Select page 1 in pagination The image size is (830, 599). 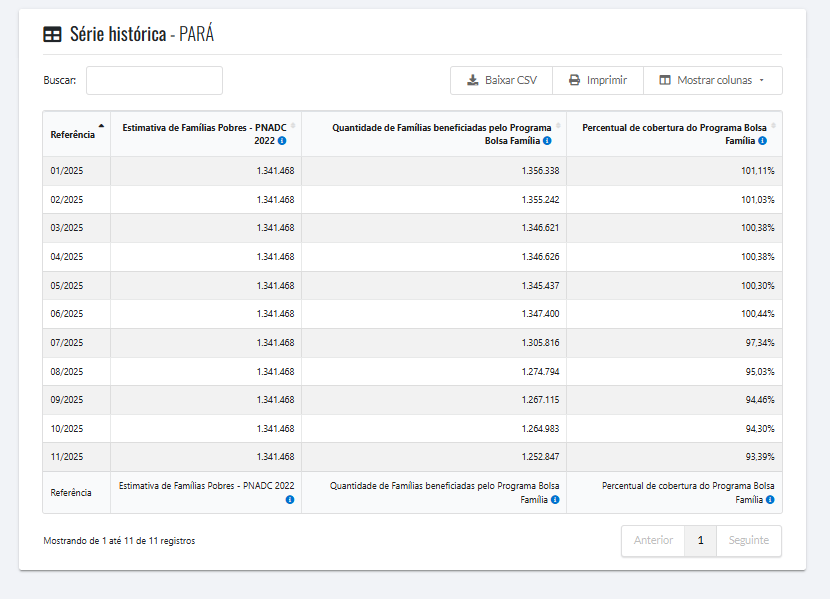point(700,540)
